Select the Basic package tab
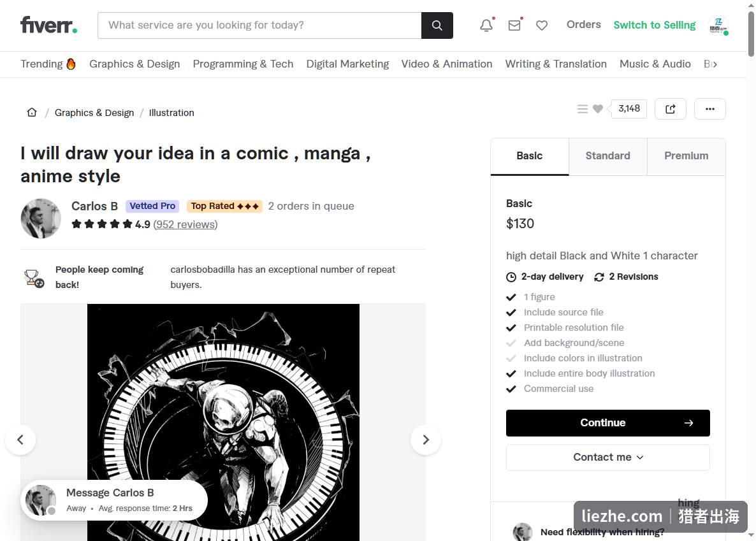This screenshot has width=756, height=541. coord(530,156)
